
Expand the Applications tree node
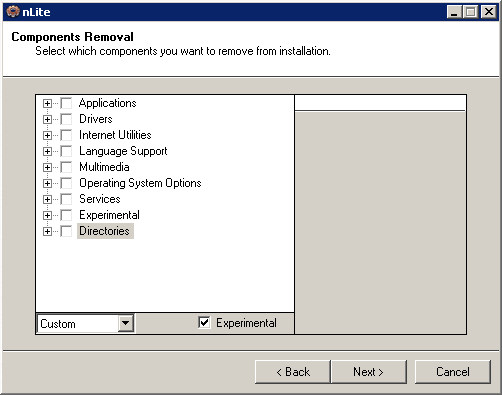tap(47, 103)
